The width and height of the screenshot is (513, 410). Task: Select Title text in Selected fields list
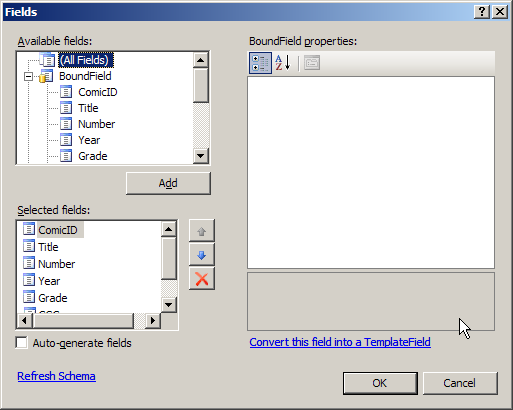point(48,247)
